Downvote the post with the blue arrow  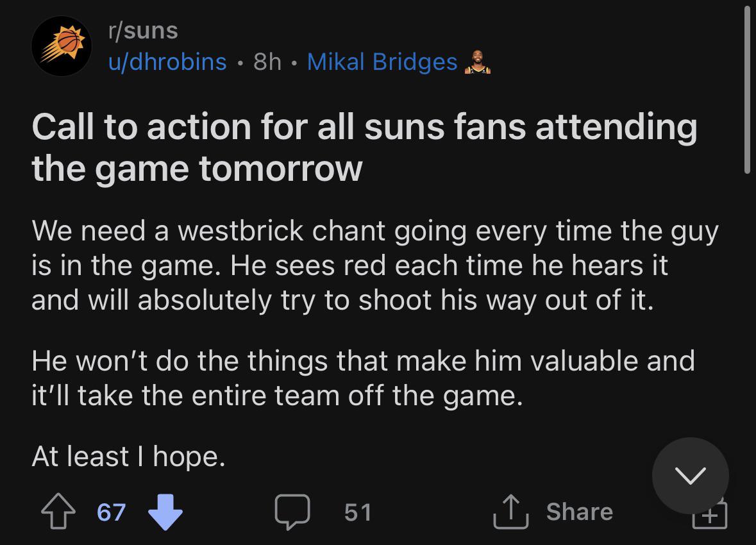coord(165,512)
